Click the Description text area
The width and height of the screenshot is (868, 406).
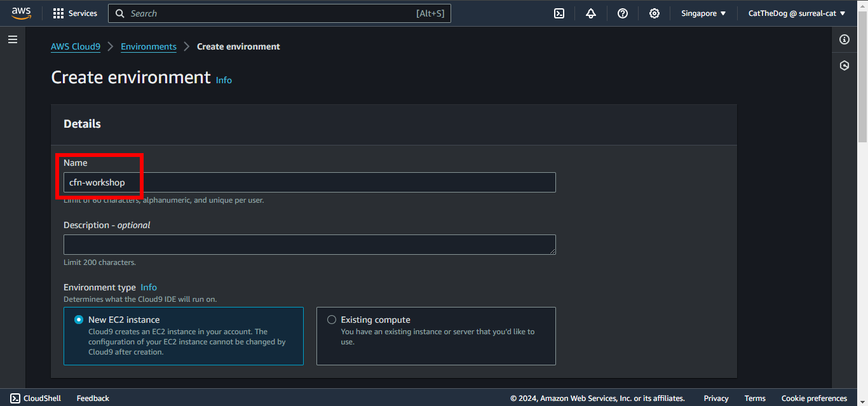309,245
